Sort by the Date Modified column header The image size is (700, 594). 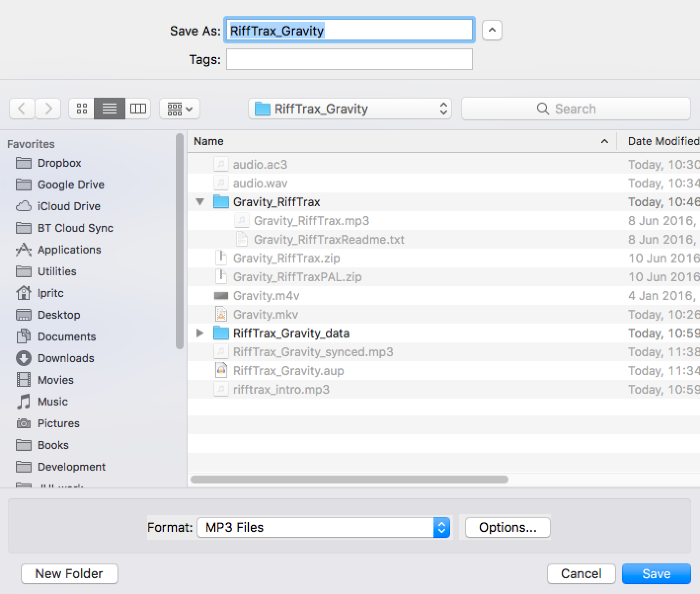tap(659, 142)
